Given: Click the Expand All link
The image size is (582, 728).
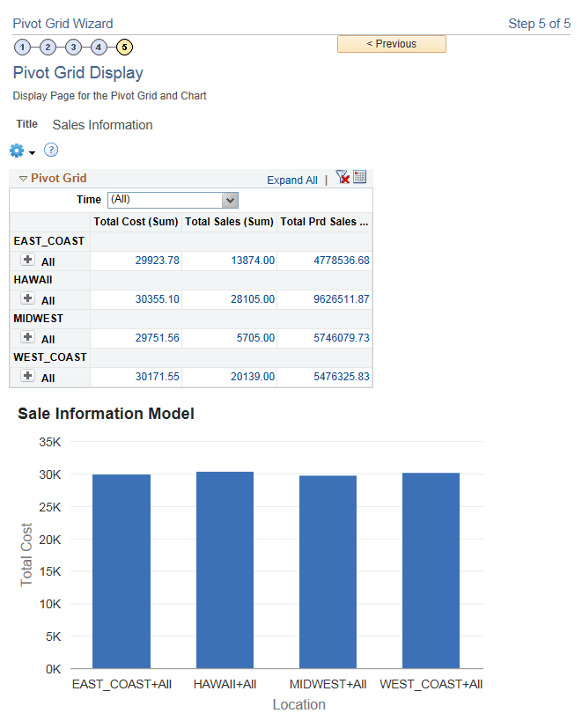Looking at the screenshot, I should pos(292,180).
